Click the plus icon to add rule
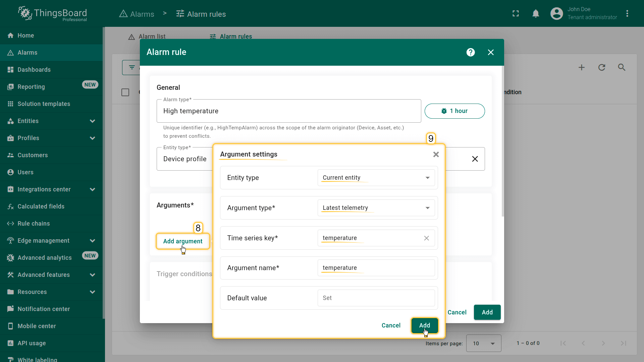The height and width of the screenshot is (362, 644). click(x=582, y=67)
